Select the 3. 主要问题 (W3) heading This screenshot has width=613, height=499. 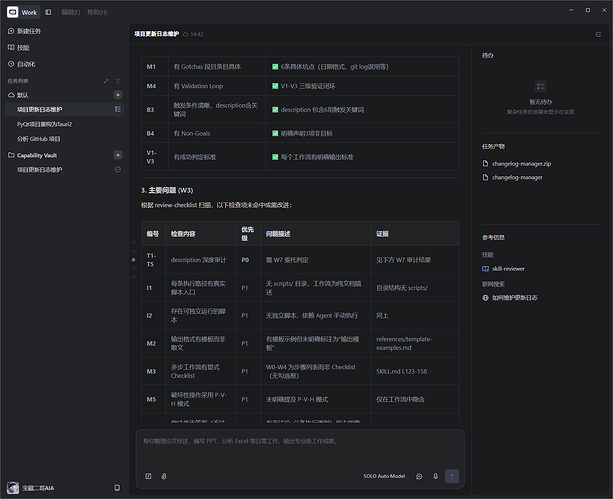[x=167, y=190]
